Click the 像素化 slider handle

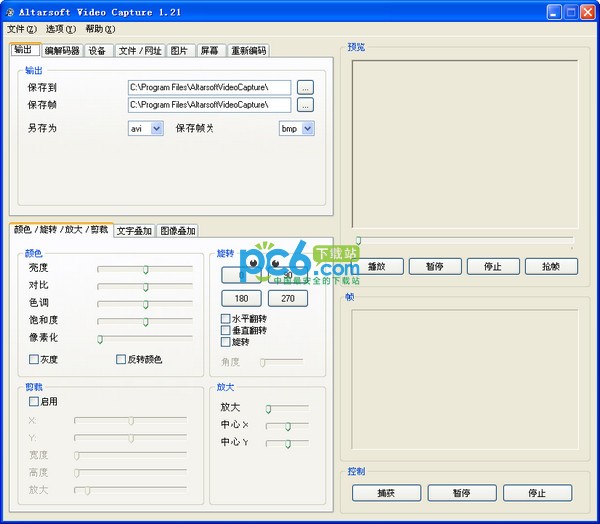[x=100, y=340]
